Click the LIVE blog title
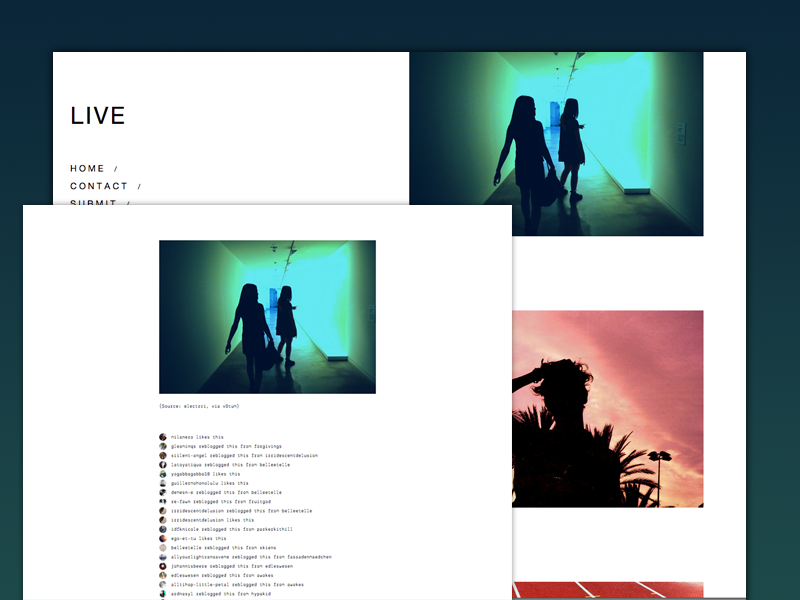The image size is (800, 600). point(98,116)
